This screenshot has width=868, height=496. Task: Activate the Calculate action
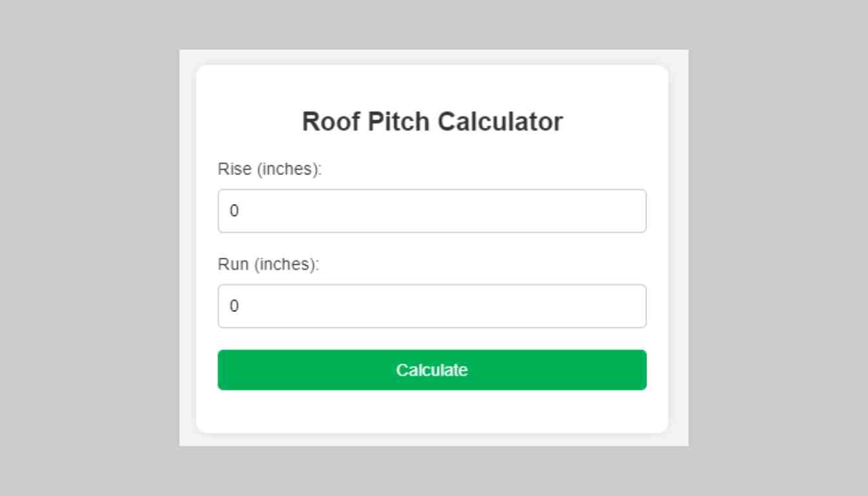(431, 369)
